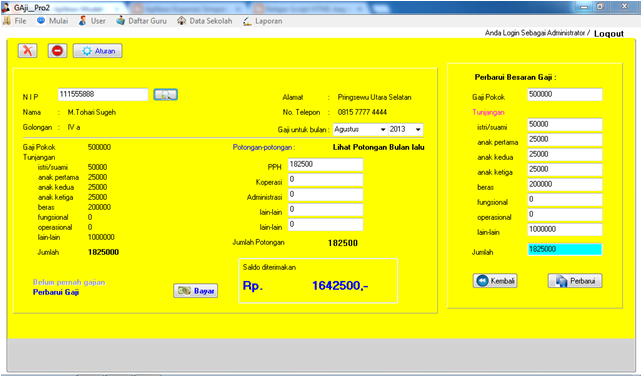Click the User person icon in menu bar

click(82, 21)
